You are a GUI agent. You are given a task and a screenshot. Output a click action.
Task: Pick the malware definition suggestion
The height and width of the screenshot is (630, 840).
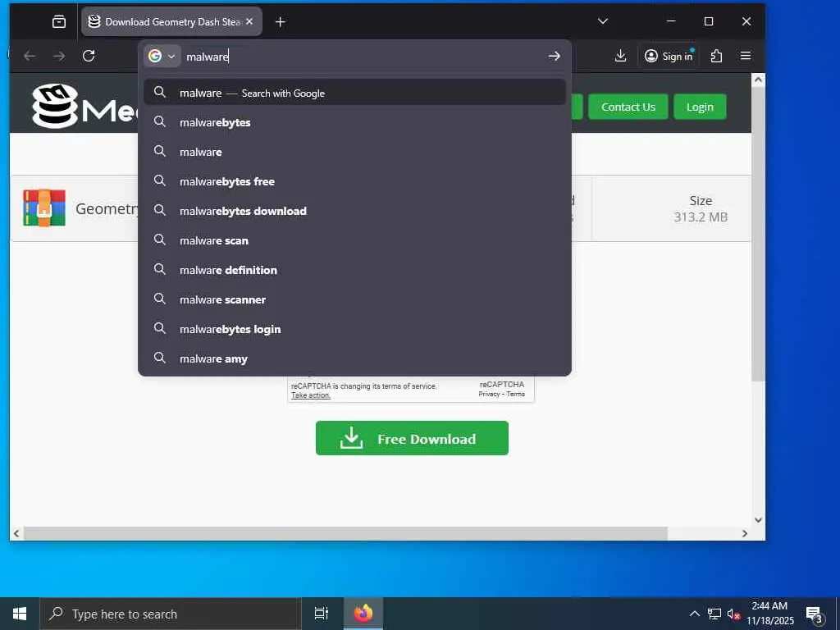354,270
